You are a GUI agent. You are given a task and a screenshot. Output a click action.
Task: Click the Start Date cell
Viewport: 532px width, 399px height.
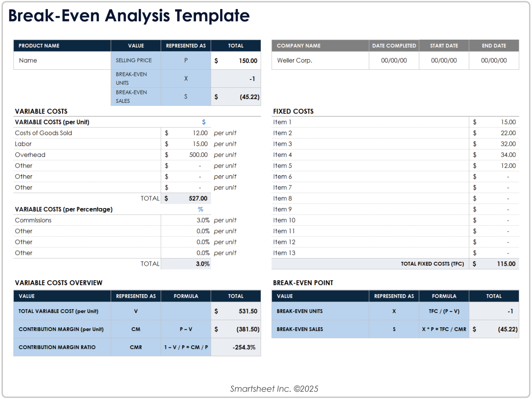coord(444,60)
